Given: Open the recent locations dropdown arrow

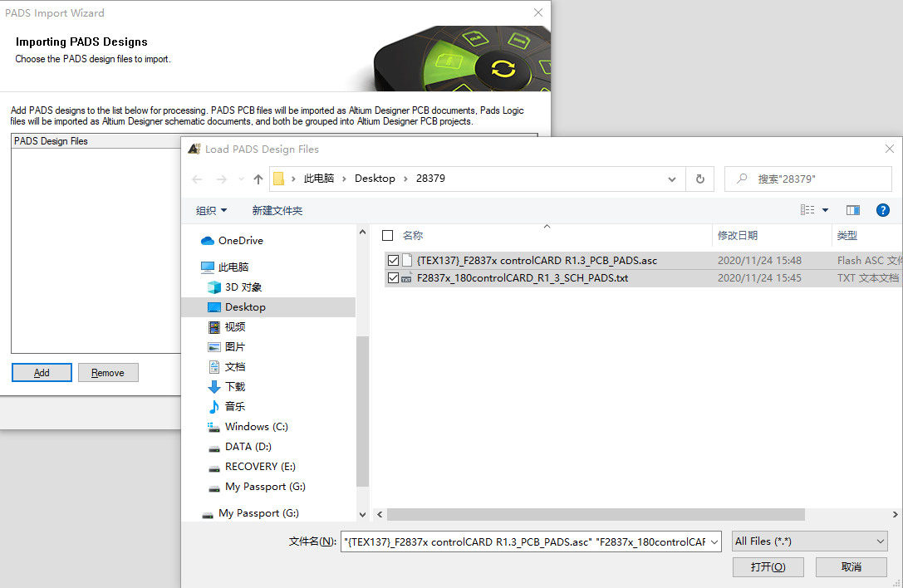Looking at the screenshot, I should tap(241, 179).
